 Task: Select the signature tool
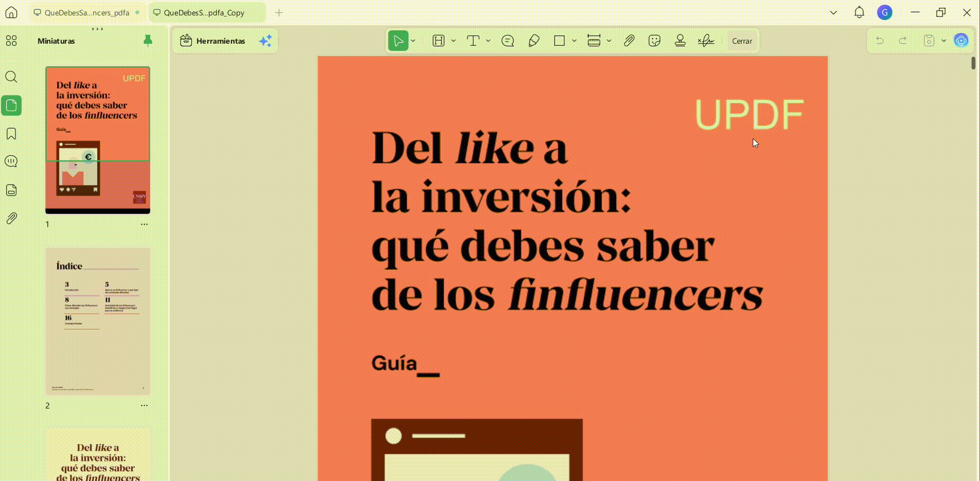pos(706,41)
